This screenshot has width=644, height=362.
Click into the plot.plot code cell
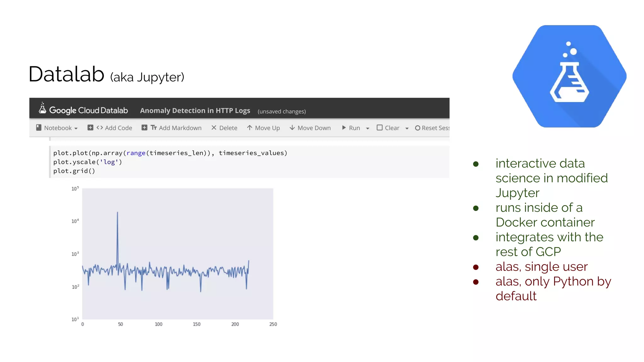click(250, 162)
